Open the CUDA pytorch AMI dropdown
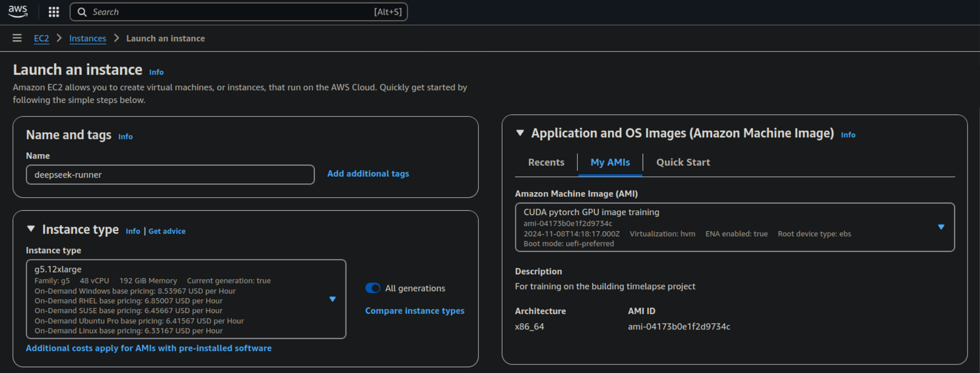The image size is (980, 373). pos(735,227)
